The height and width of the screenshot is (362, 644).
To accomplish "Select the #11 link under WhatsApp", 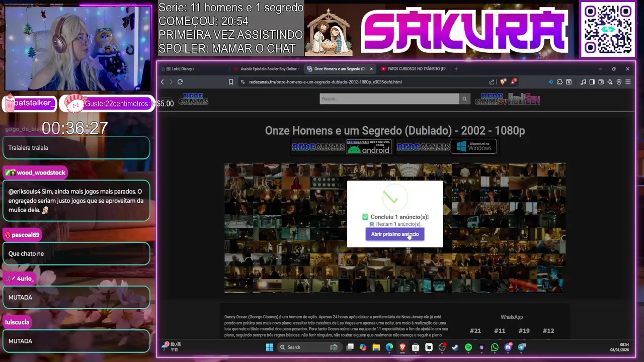I will pyautogui.click(x=500, y=331).
